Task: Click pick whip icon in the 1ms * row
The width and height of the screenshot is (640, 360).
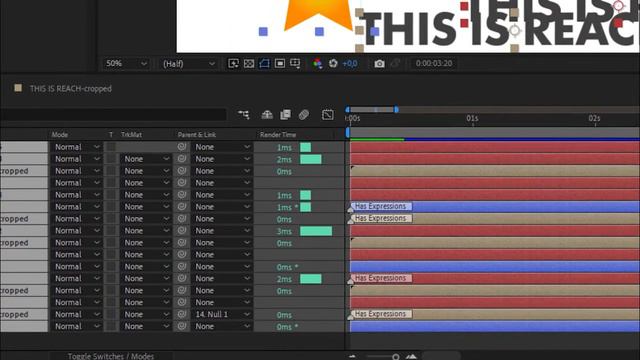Action: click(x=182, y=207)
